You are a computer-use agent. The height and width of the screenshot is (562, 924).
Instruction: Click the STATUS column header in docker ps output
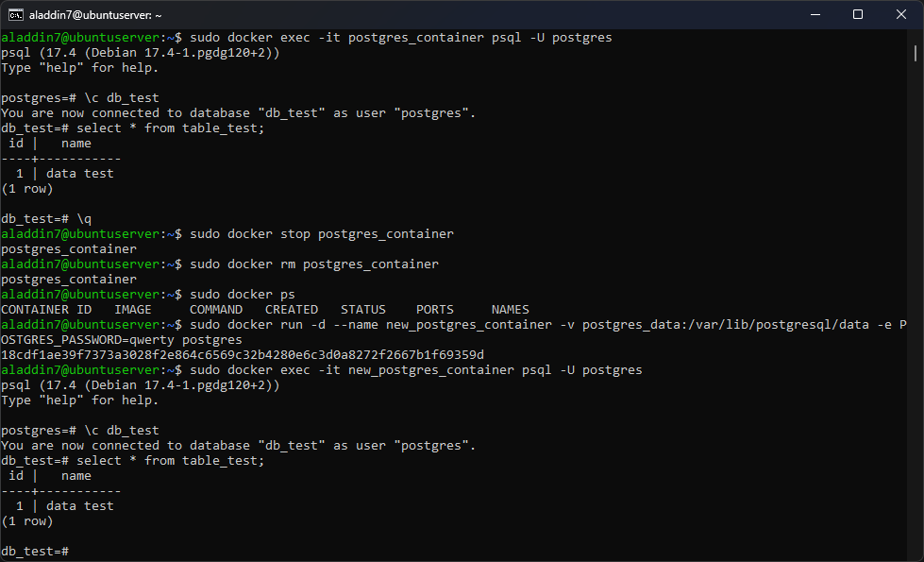[363, 310]
